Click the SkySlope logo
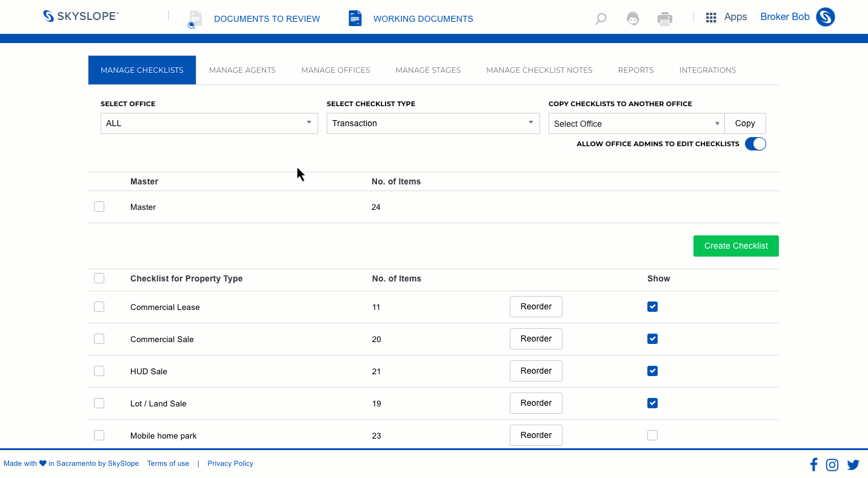Viewport: 868px width, 478px height. click(x=81, y=16)
